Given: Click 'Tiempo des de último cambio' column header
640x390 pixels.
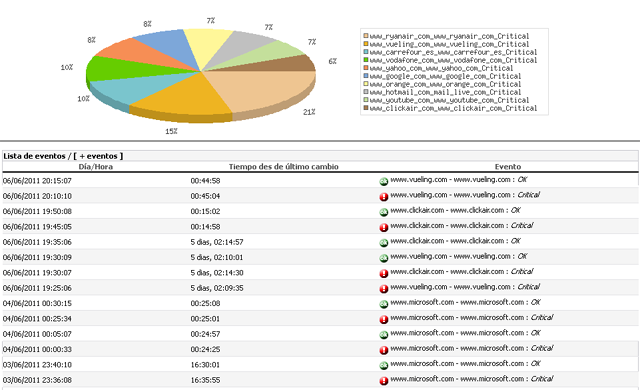Looking at the screenshot, I should 284,166.
